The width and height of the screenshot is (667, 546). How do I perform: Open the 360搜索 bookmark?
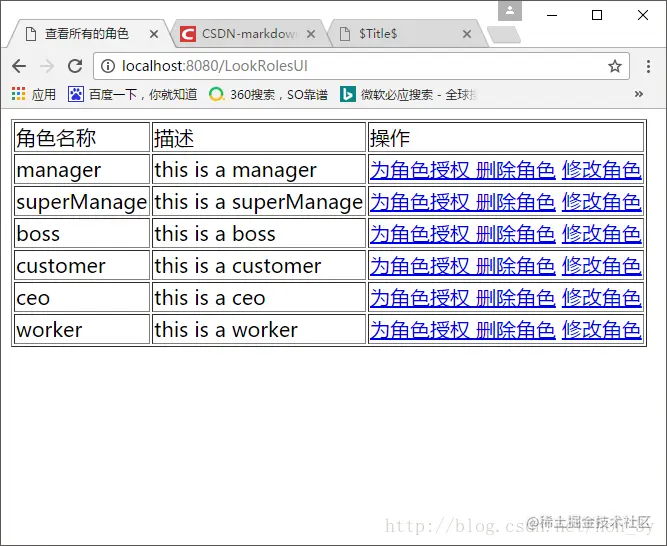click(268, 94)
